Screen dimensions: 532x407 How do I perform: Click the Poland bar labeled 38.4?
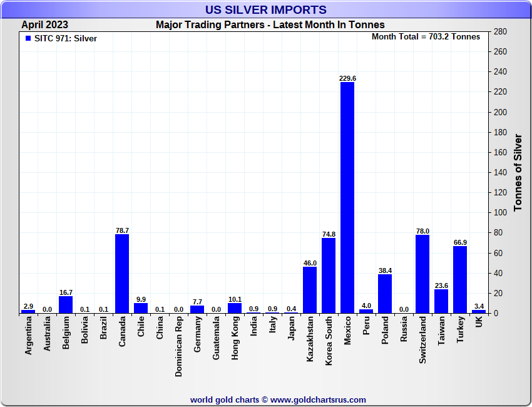(x=385, y=294)
